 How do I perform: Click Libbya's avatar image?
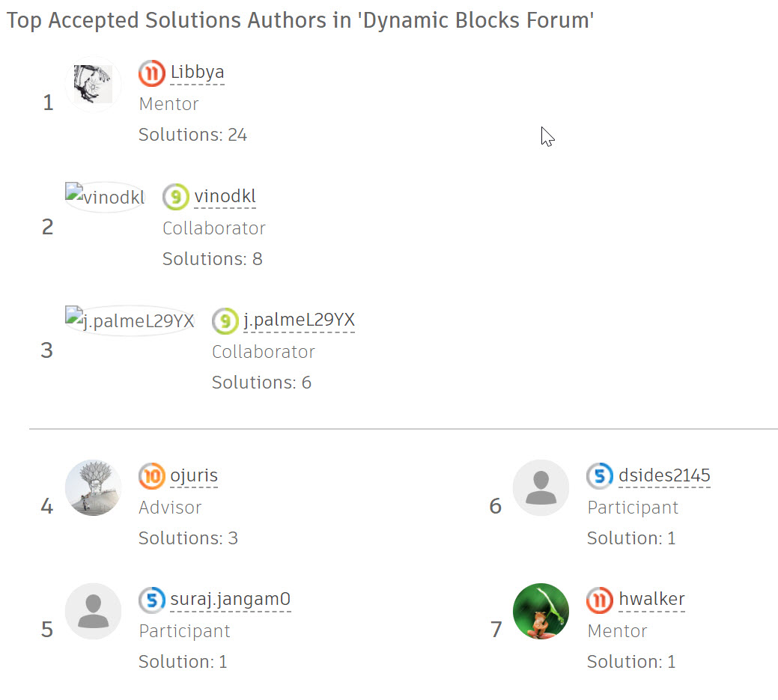(93, 84)
